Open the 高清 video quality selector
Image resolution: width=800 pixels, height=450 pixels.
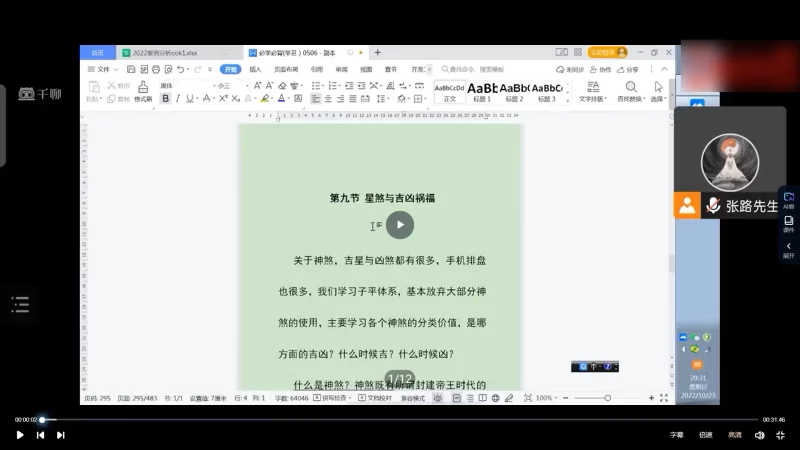[x=734, y=435]
